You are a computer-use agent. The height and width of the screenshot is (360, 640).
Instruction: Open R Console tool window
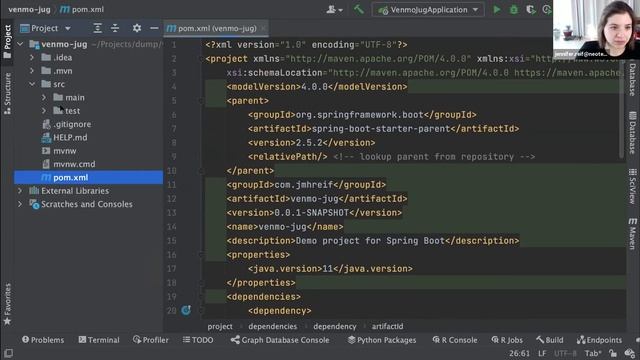click(x=455, y=340)
